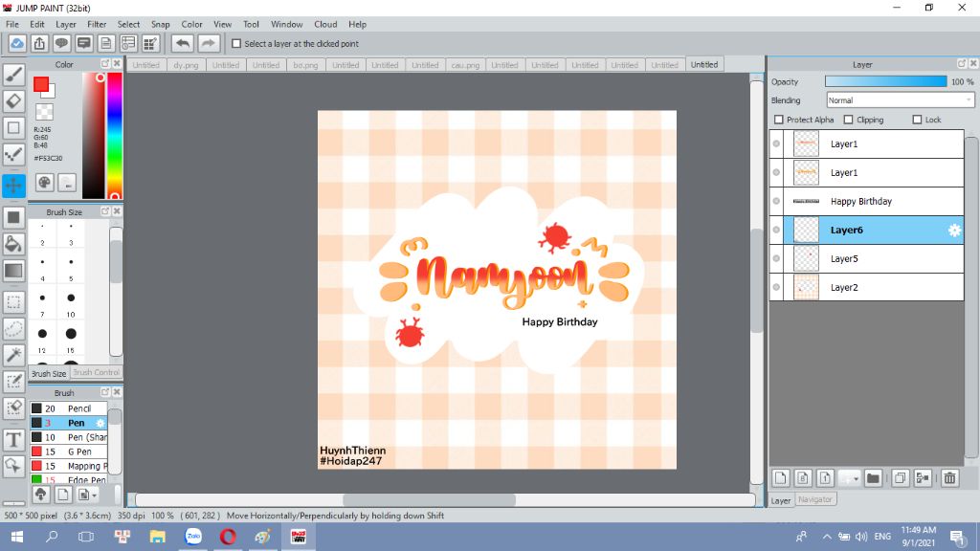The width and height of the screenshot is (980, 551).
Task: Open the Blending mode dropdown
Action: pos(900,99)
